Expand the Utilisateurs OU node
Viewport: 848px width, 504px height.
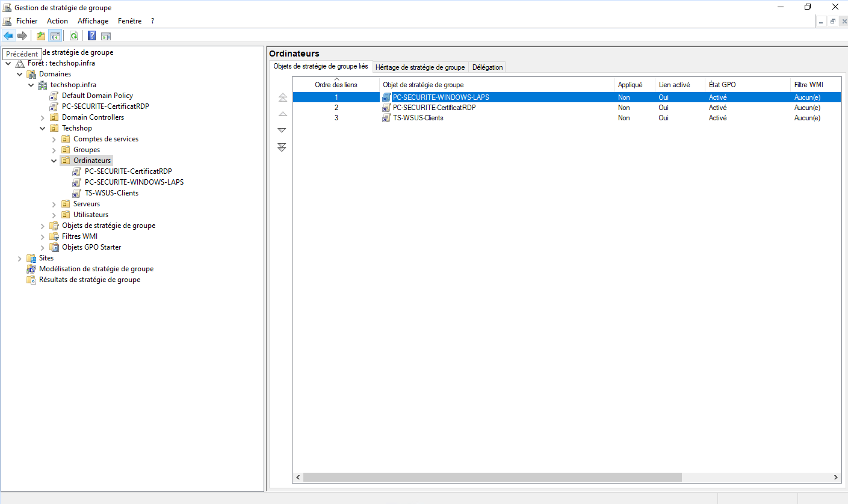click(54, 215)
